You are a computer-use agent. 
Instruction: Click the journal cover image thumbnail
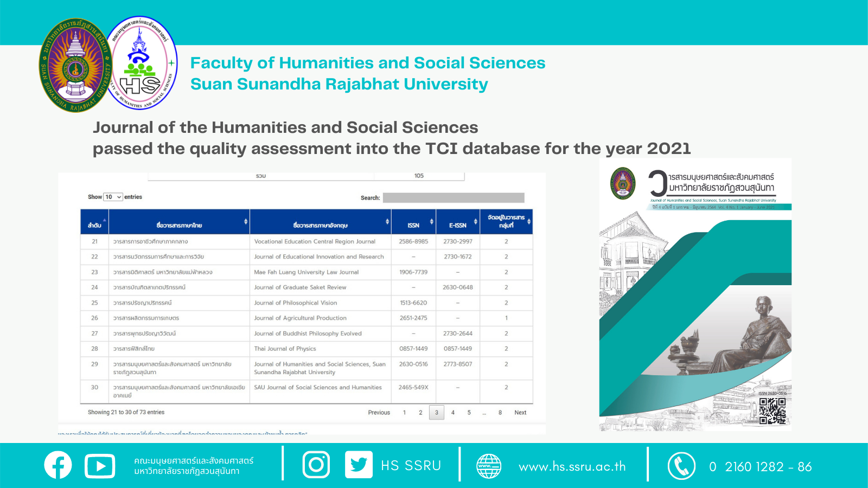[695, 296]
